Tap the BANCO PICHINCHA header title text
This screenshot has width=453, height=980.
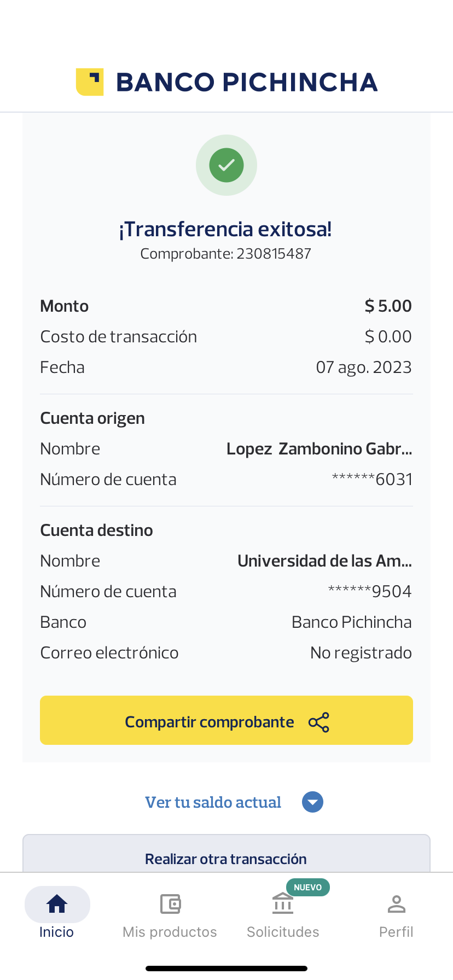point(247,82)
